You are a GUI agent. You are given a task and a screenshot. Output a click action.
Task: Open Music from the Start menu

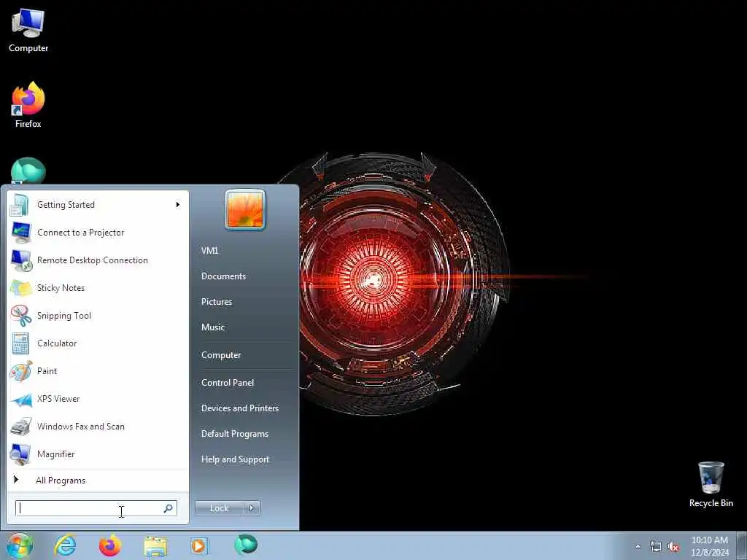(x=212, y=327)
